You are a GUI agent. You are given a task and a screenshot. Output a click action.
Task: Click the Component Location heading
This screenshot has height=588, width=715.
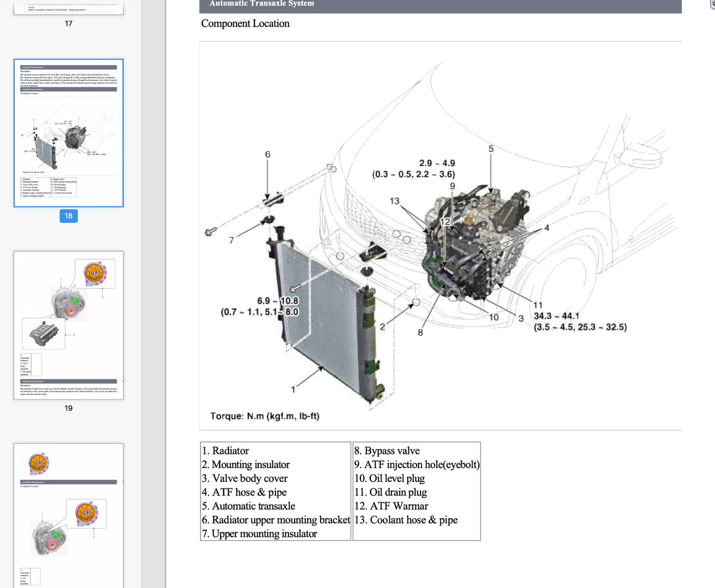(245, 24)
